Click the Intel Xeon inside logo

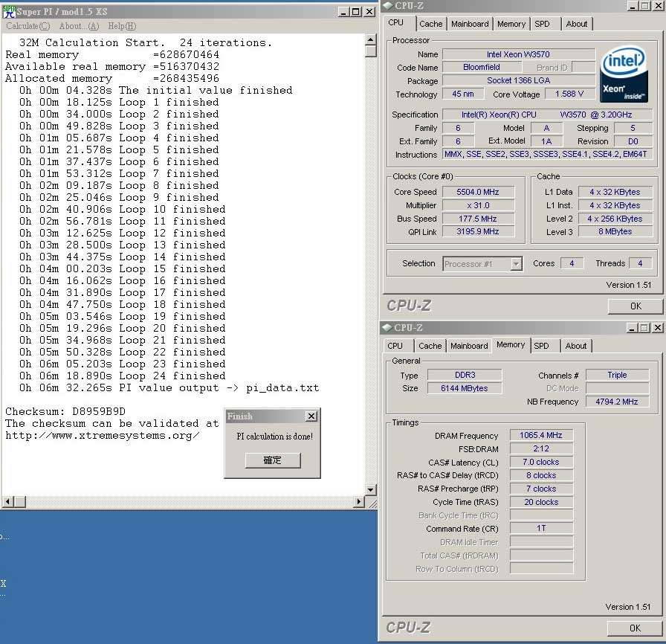[624, 74]
